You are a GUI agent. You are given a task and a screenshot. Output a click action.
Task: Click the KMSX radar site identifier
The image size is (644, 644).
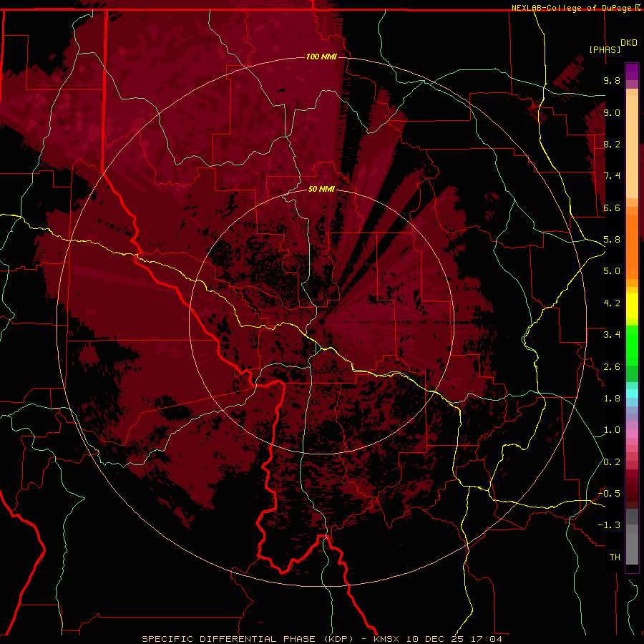(388, 639)
